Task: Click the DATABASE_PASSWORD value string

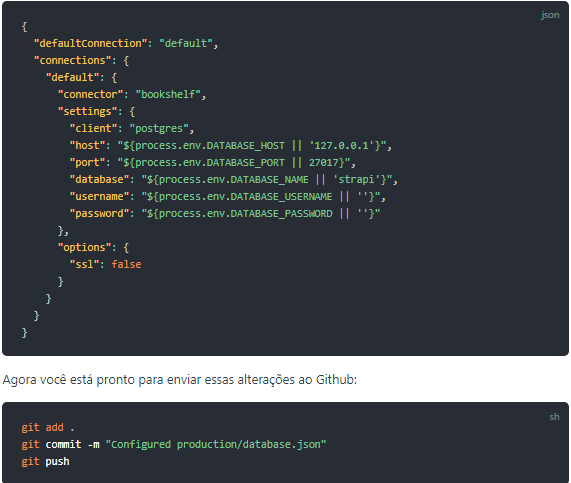Action: click(x=261, y=213)
